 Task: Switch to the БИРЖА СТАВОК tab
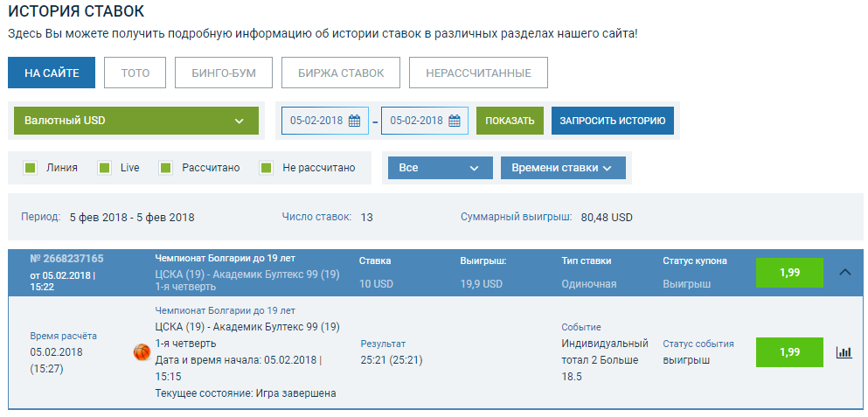tap(340, 73)
